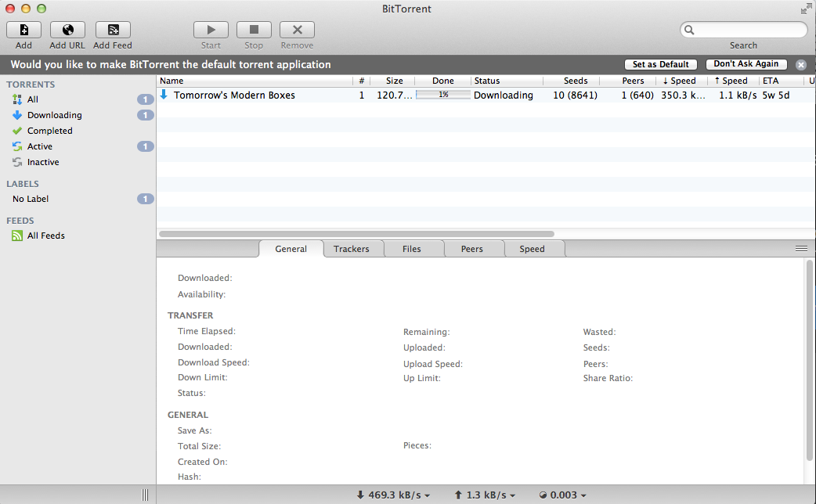Click the Inactive gray arrows icon

(17, 162)
